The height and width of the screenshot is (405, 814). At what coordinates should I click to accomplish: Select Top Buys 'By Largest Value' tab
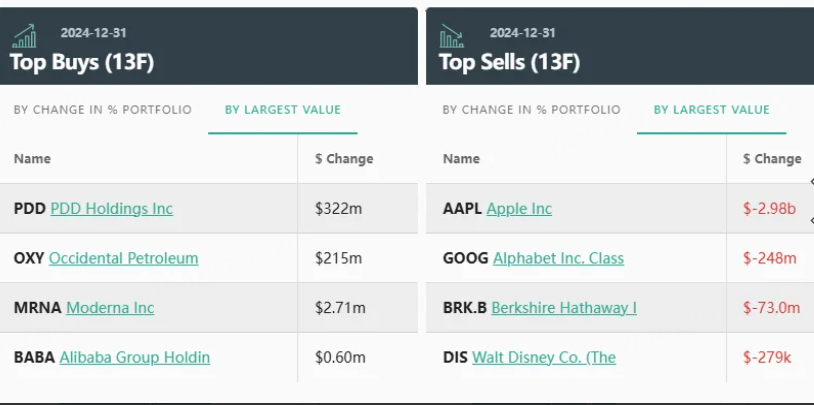283,110
